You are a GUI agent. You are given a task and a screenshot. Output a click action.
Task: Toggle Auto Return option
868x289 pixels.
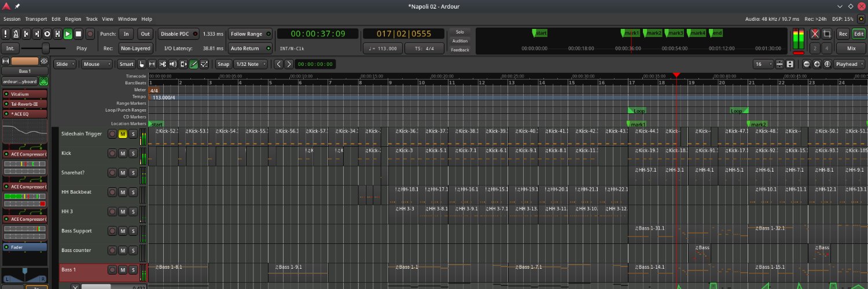pyautogui.click(x=251, y=49)
